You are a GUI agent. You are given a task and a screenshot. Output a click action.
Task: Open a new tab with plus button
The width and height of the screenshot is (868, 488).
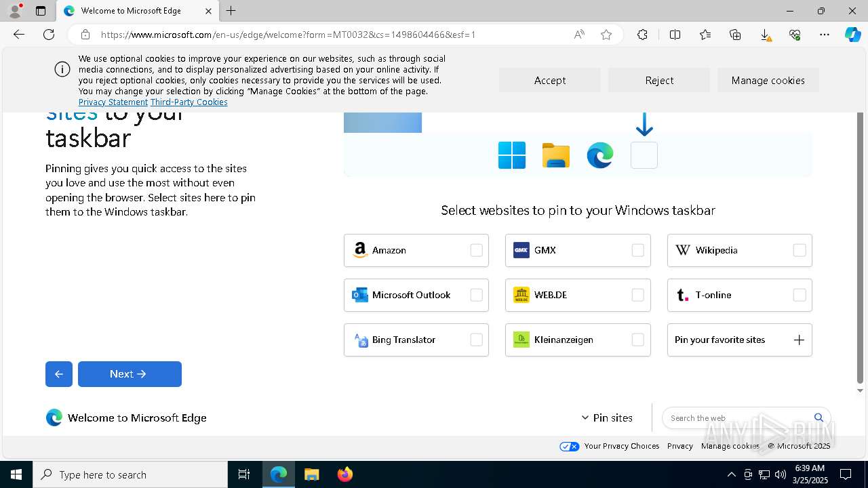[x=231, y=11]
